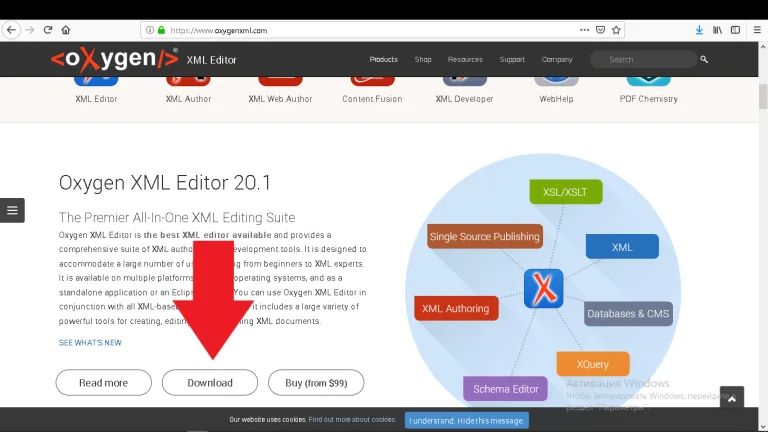Screen dimensions: 768x432
Task: Click the Buy (from $99) button
Action: [316, 383]
